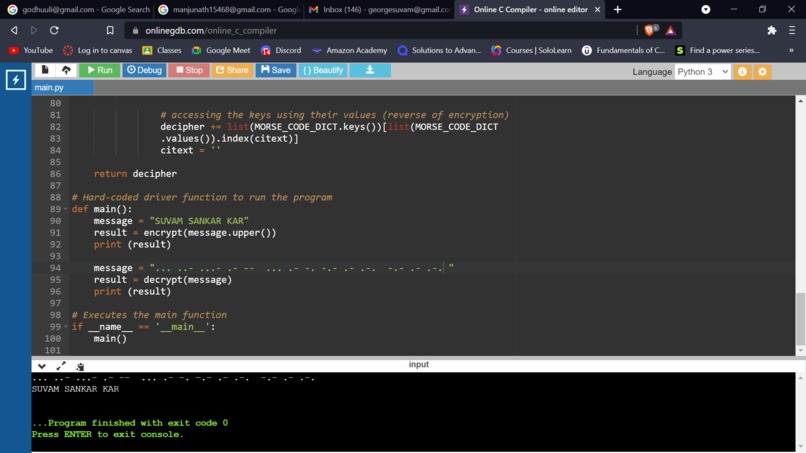Collapse the if __name__ fold arrow
This screenshot has height=453, width=806.
pos(65,327)
